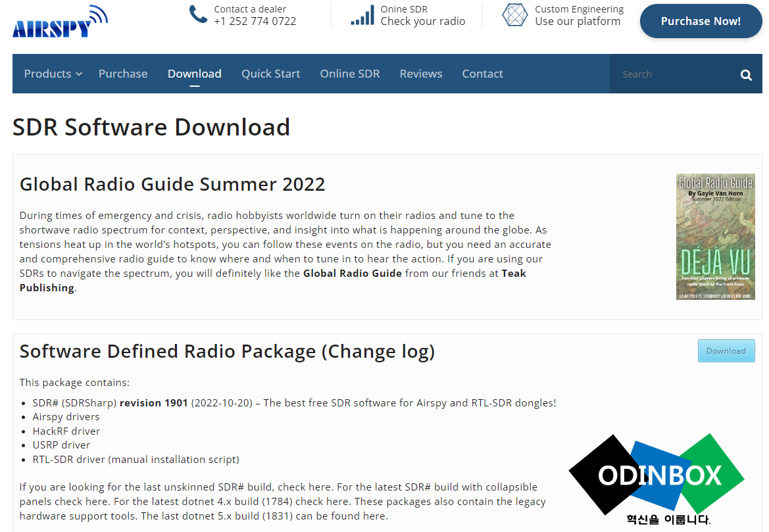Screen dimensions: 769x532
Task: Click the USRP driver list item
Action: pyautogui.click(x=61, y=445)
